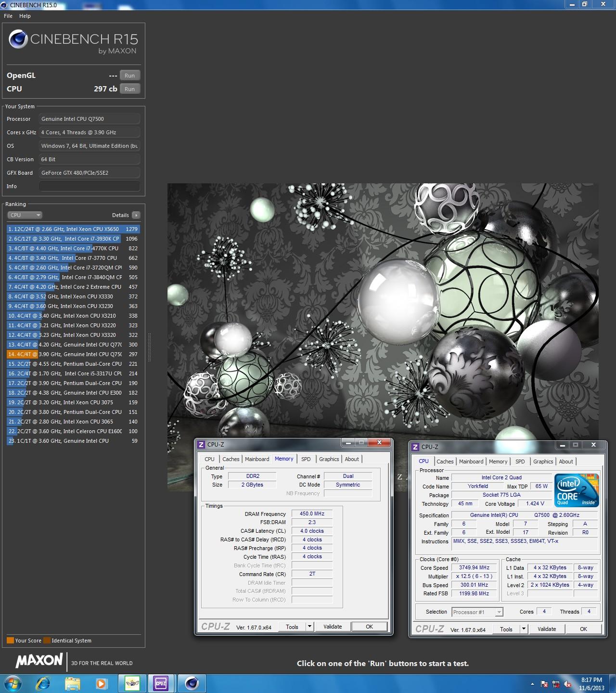Image resolution: width=616 pixels, height=693 pixels.
Task: Run the OpenGL benchmark
Action: pyautogui.click(x=130, y=76)
